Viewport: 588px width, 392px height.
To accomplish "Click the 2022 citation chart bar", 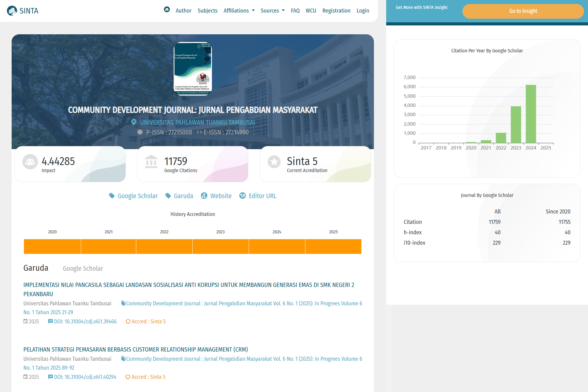I will coord(501,138).
